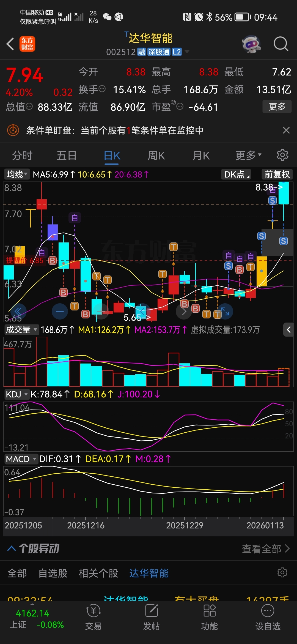Image resolution: width=297 pixels, height=644 pixels.
Task: Switch to 五日 tab
Action: click(x=67, y=155)
